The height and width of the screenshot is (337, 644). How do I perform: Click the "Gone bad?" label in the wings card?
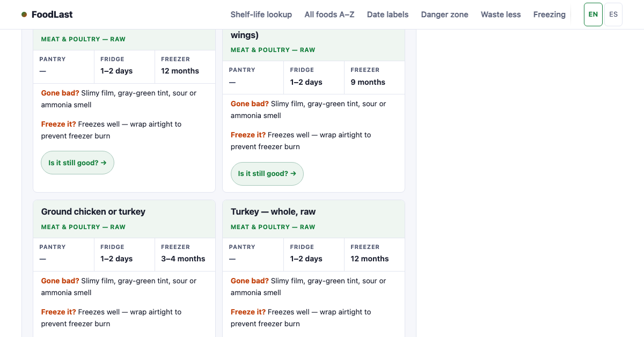point(250,104)
